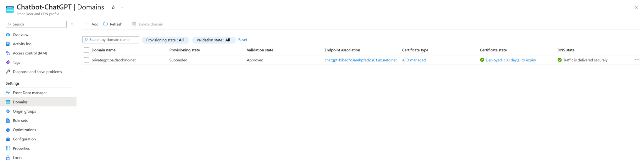Screen dimensions: 644x164
Task: Go to Optimizations
Action: pos(38,130)
